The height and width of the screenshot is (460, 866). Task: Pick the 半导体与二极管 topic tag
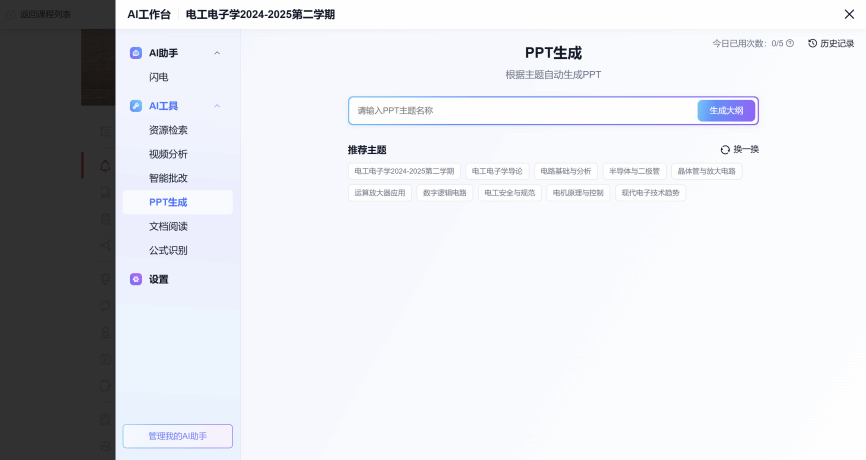tap(634, 171)
